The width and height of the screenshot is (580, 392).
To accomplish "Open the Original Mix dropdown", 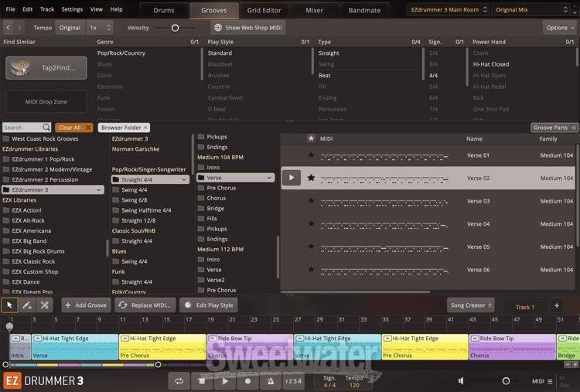I will pos(531,9).
